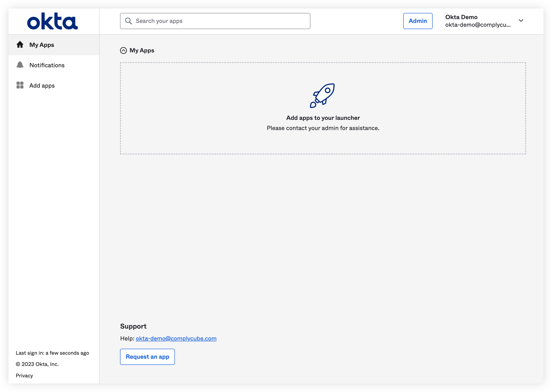Screen dimensions: 552x392
Task: Open the Privacy link in the footer
Action: click(x=24, y=375)
